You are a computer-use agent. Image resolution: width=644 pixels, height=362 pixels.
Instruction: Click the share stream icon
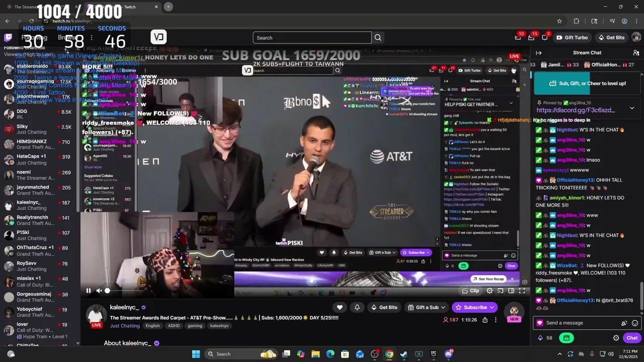tap(485, 320)
